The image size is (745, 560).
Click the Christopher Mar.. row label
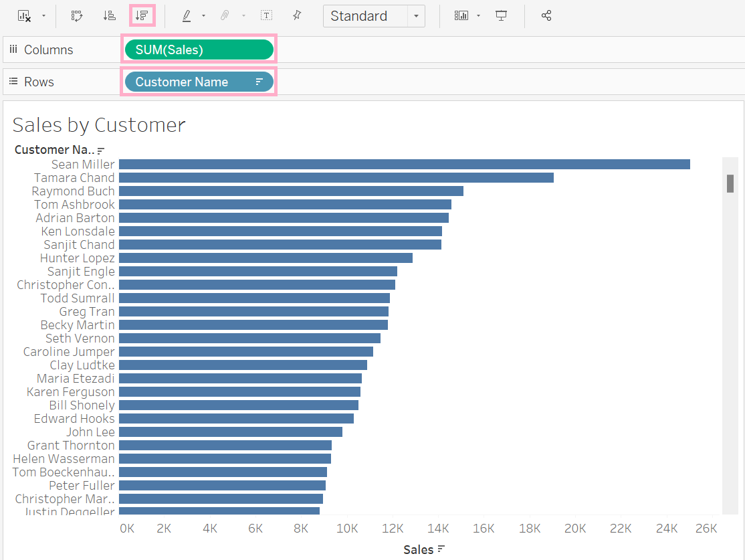tap(65, 499)
